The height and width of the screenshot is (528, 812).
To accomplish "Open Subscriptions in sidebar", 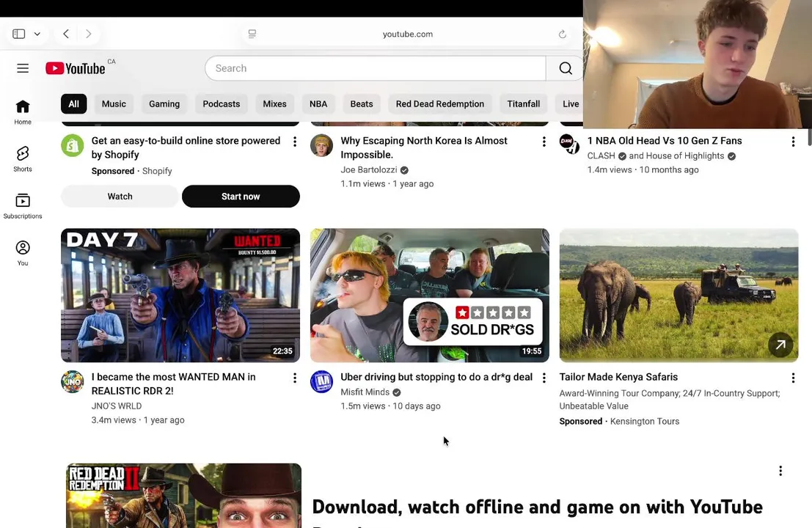I will pos(23,207).
